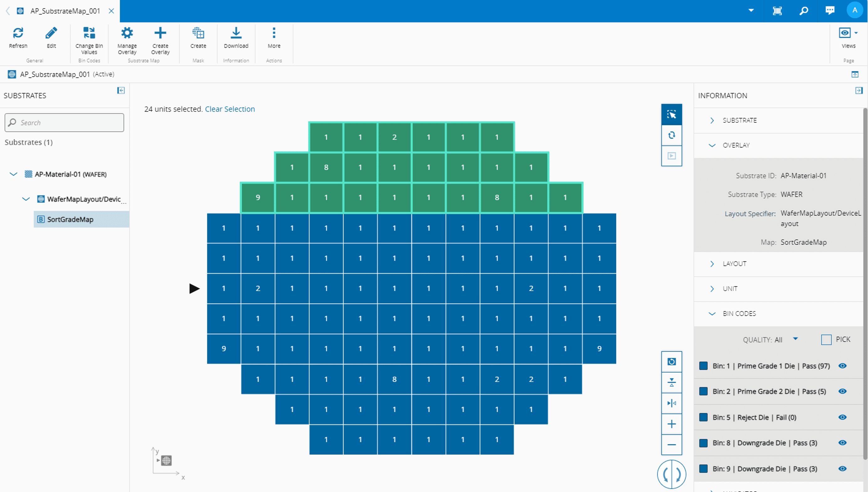Open Manage Overlay settings
This screenshot has width=868, height=492.
click(127, 33)
